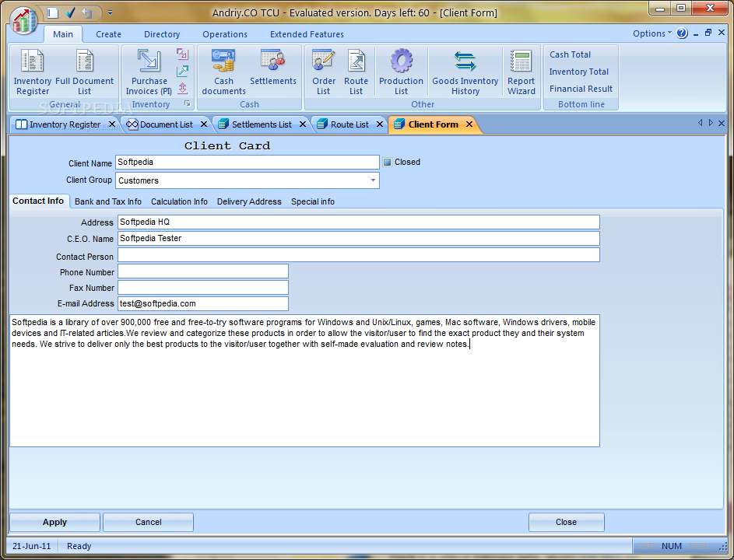Switch to the Main ribbon tab
Screen dimensions: 734x560
pyautogui.click(x=63, y=34)
